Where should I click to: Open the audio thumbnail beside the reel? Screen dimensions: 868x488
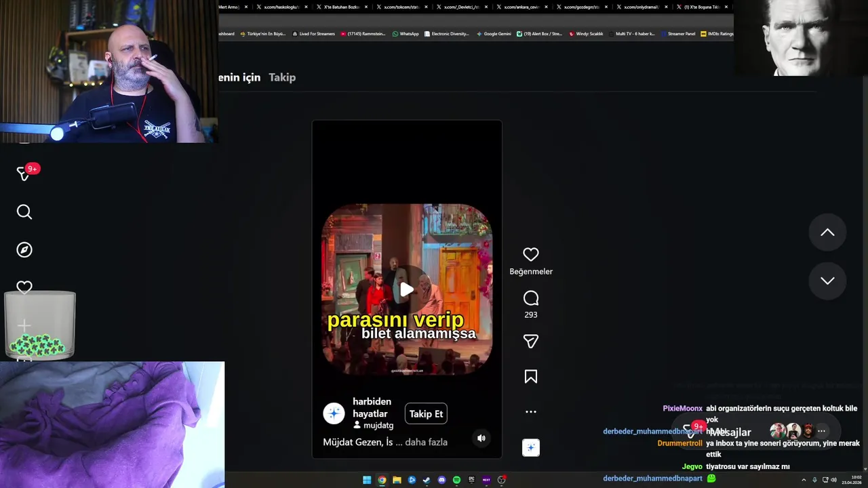(531, 447)
